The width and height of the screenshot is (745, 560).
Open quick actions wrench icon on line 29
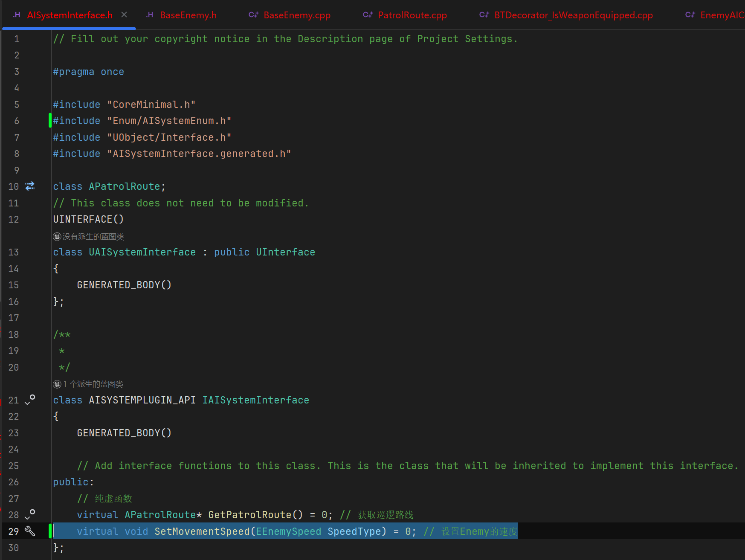pos(30,531)
